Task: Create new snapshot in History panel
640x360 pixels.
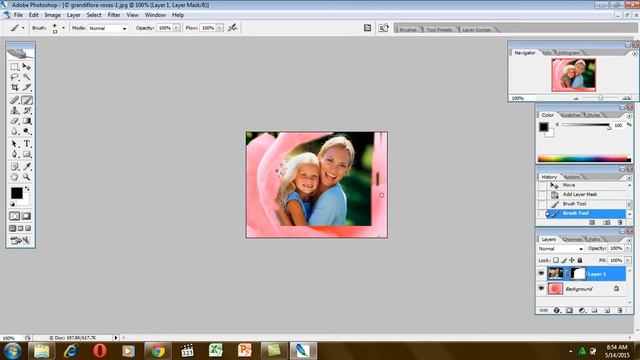Action: pos(607,222)
